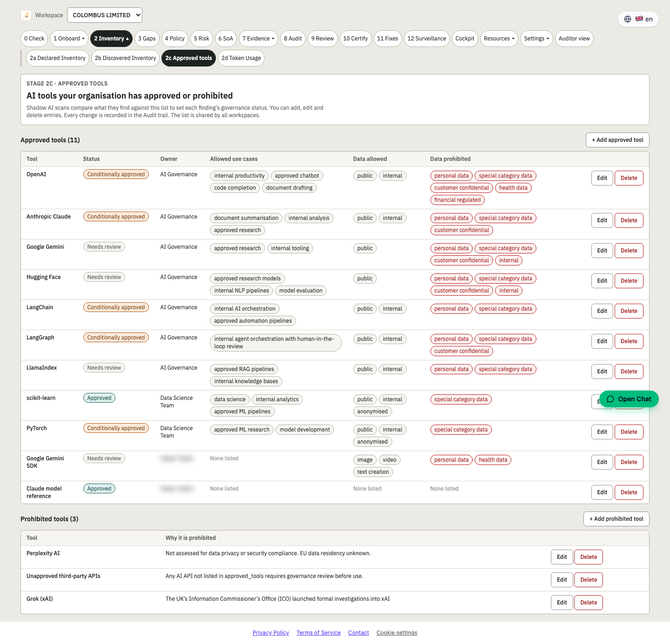This screenshot has width=670, height=644.
Task: Expand the Resources menu
Action: click(499, 39)
